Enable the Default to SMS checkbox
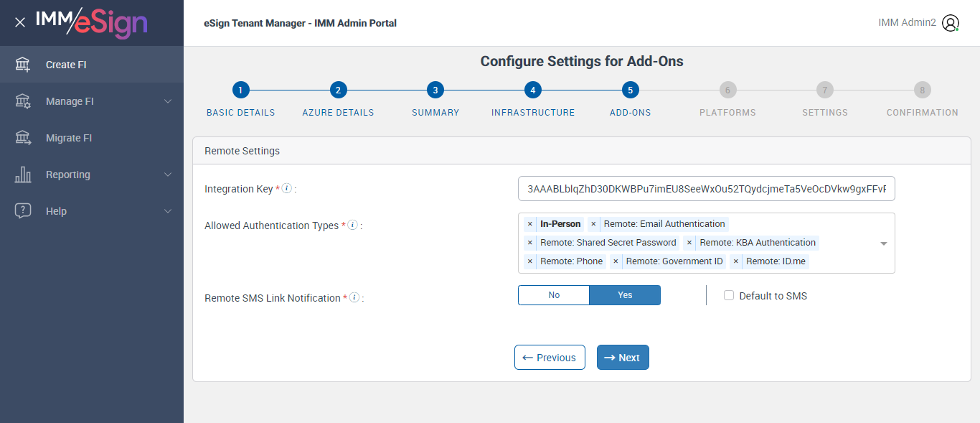This screenshot has height=423, width=980. tap(729, 295)
